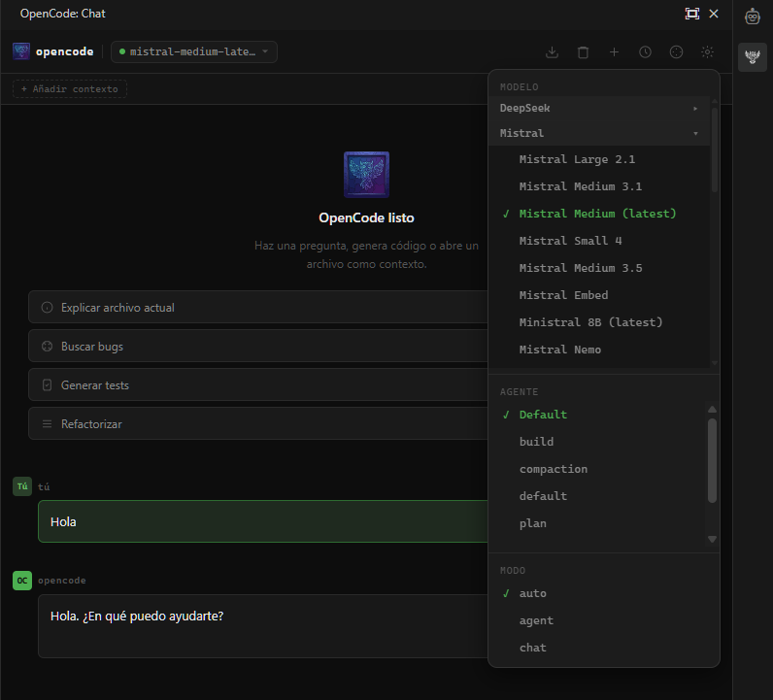Click the fullscreen icon in title bar
This screenshot has height=700, width=773.
(x=692, y=14)
